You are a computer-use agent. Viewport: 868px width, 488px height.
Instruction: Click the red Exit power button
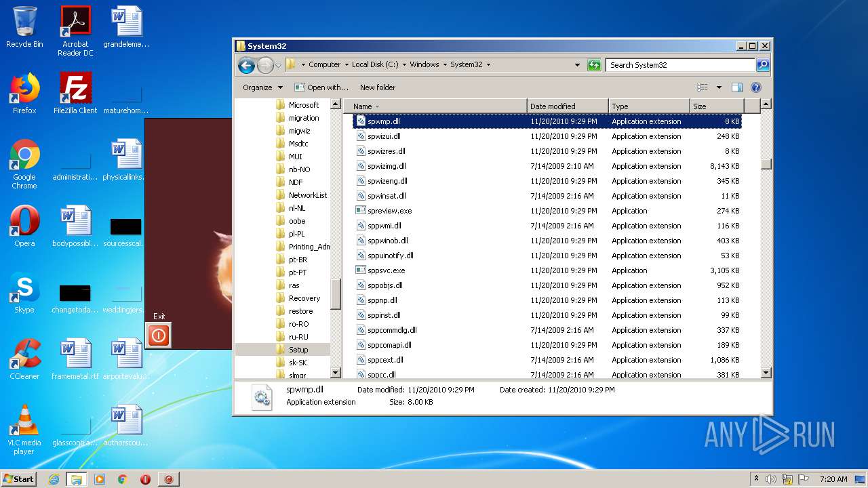pos(159,335)
